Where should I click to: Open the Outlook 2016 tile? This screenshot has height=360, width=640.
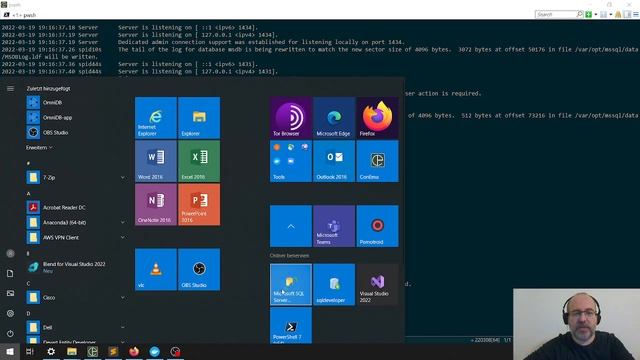(334, 161)
